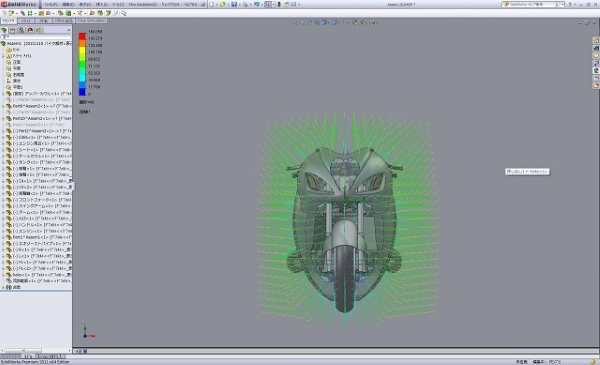Open dropdown arrow beside the Open icon
This screenshot has width=600, height=365.
(228, 5)
